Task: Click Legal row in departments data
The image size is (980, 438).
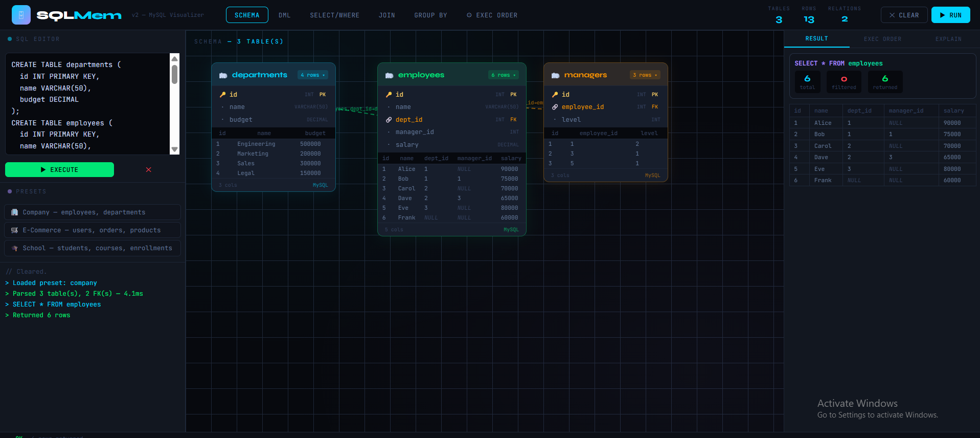Action: coord(274,173)
